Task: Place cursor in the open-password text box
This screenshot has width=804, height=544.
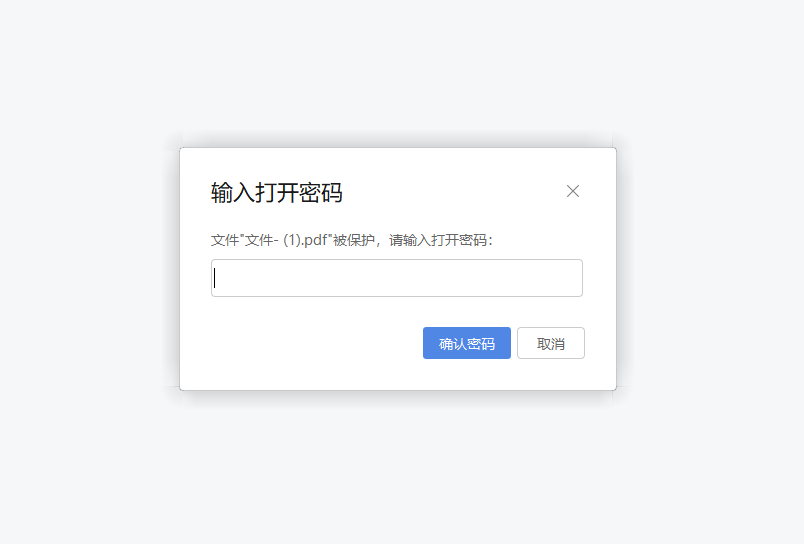Action: [x=397, y=278]
